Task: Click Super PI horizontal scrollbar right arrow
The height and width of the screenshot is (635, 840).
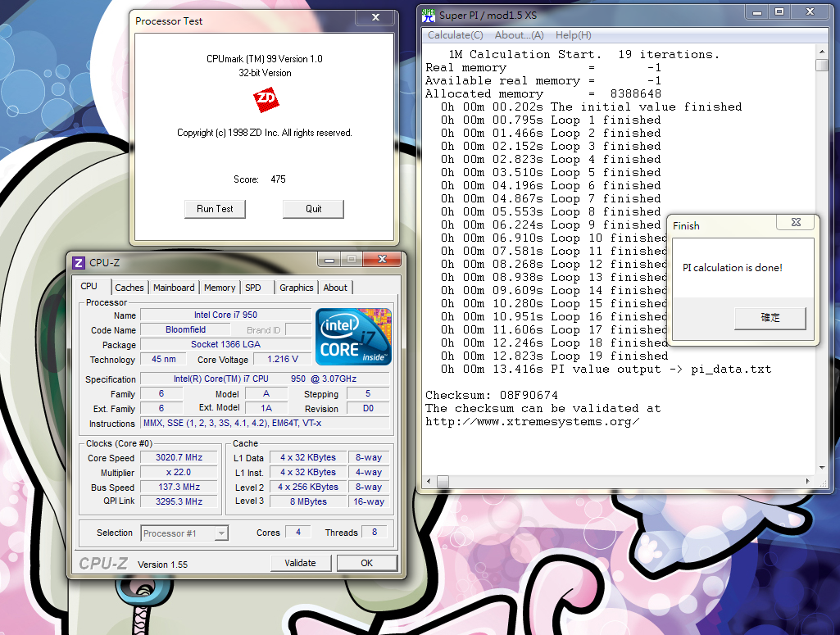Action: [808, 481]
